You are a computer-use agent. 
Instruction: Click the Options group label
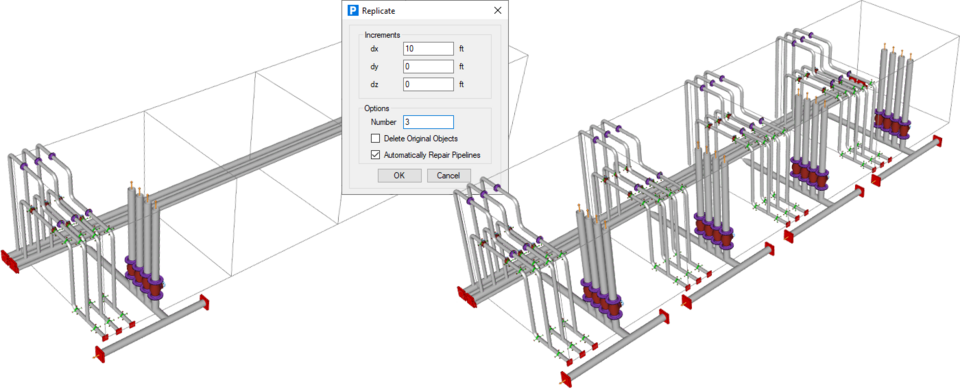[377, 108]
